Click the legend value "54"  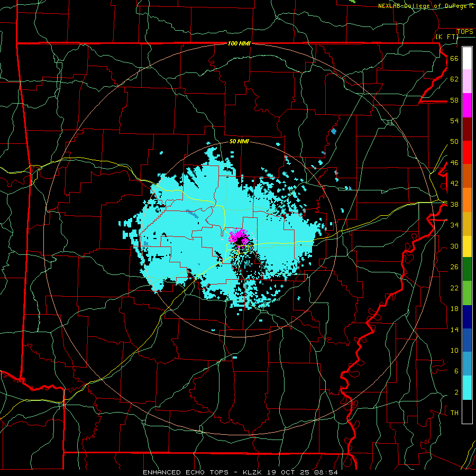[x=454, y=121]
